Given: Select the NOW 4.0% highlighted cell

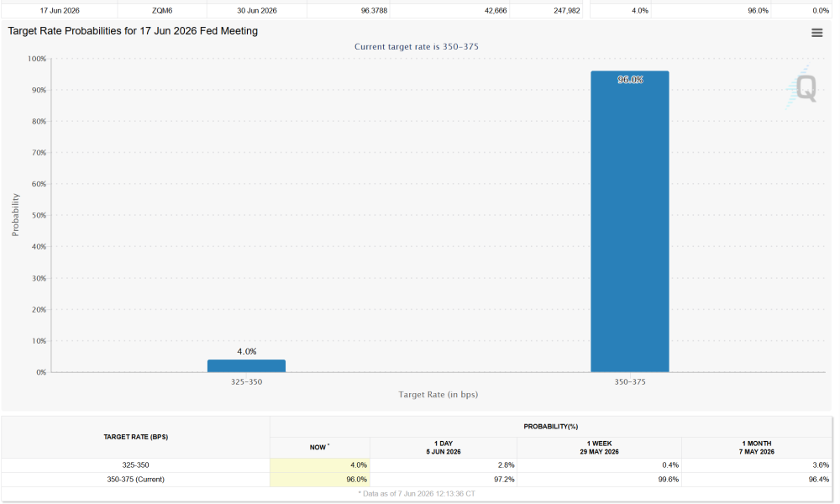Looking at the screenshot, I should point(320,465).
